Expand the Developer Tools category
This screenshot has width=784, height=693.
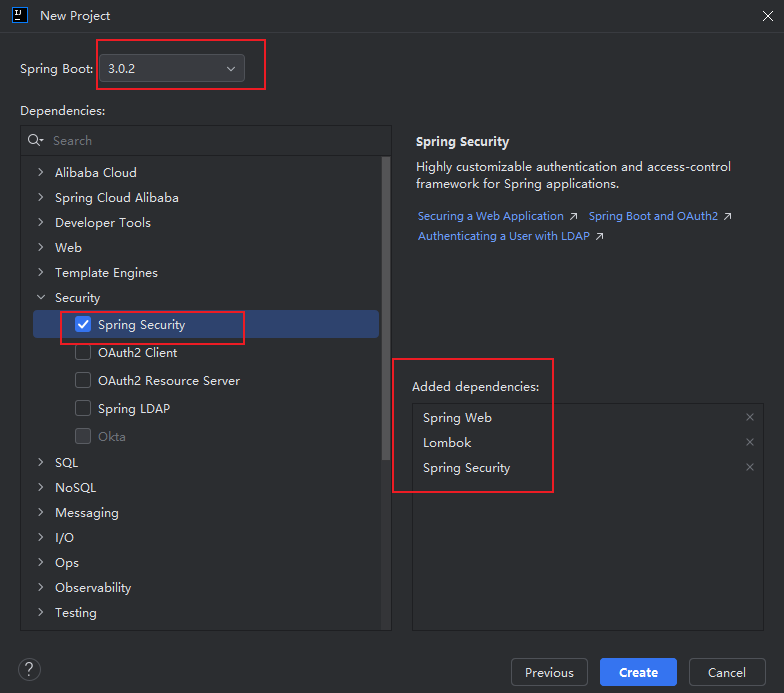[x=40, y=222]
